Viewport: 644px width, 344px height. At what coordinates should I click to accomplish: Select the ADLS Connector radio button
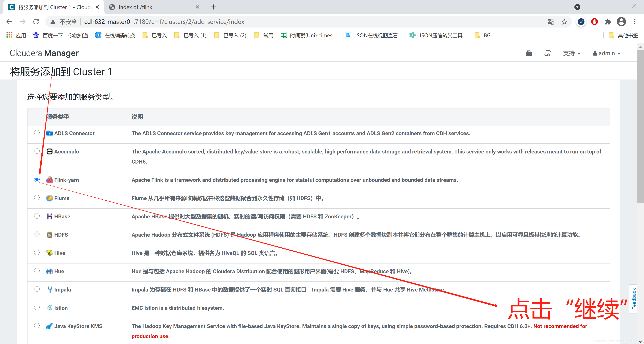click(x=37, y=133)
